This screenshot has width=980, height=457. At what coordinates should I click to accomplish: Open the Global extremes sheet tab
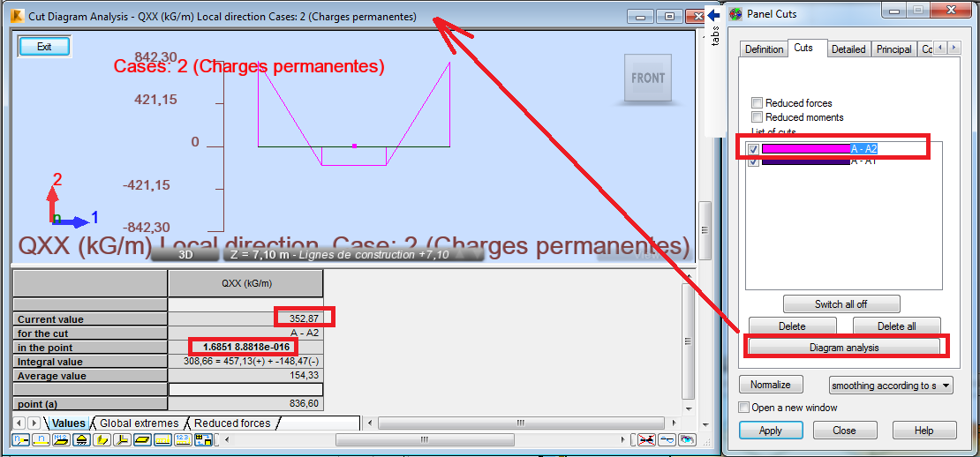coord(139,423)
